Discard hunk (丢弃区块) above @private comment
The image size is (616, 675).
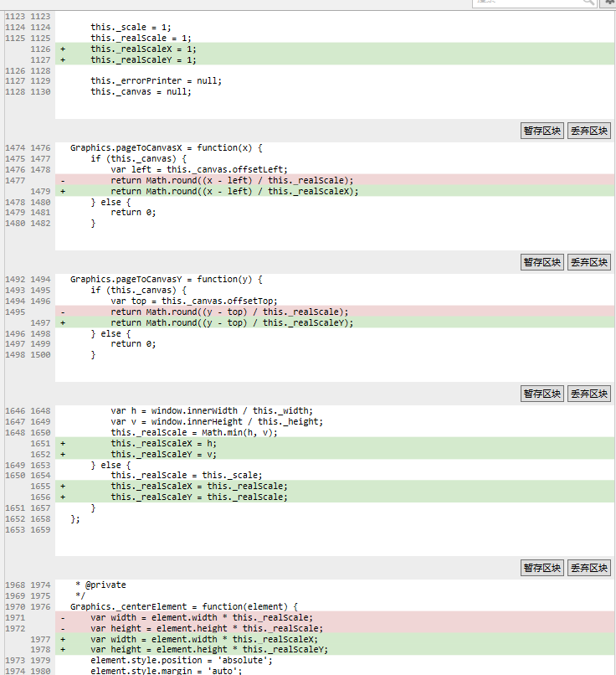coord(589,568)
